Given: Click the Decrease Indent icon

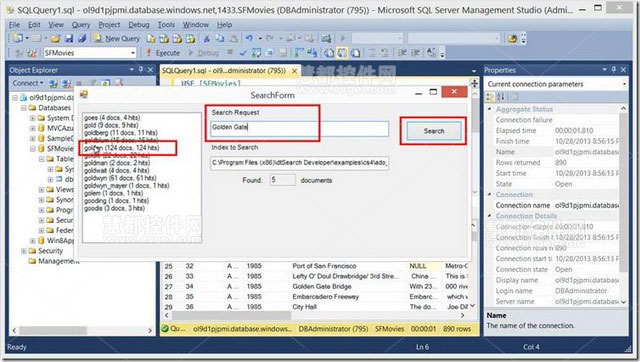Looking at the screenshot, I should coord(402,53).
